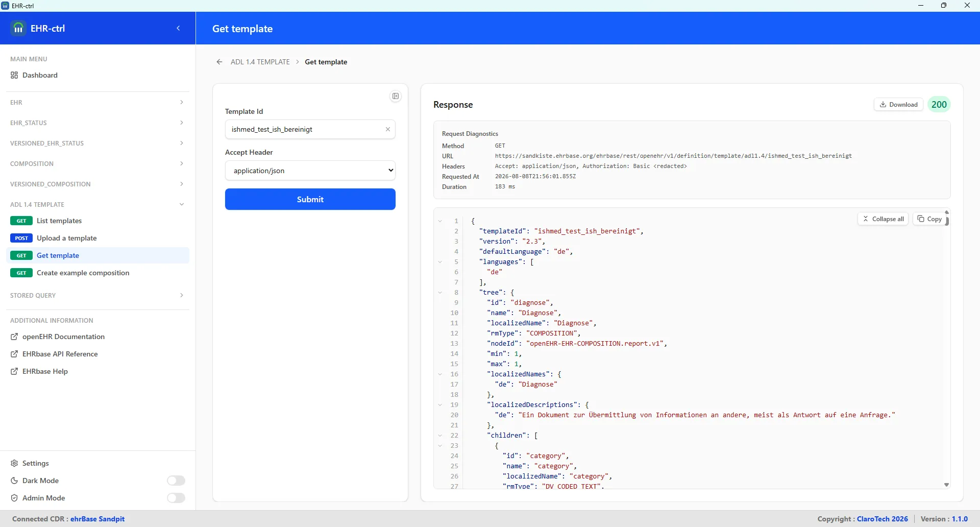This screenshot has height=527, width=980.
Task: Expand the VERSIONED_EHR_STATUS section
Action: click(97, 143)
